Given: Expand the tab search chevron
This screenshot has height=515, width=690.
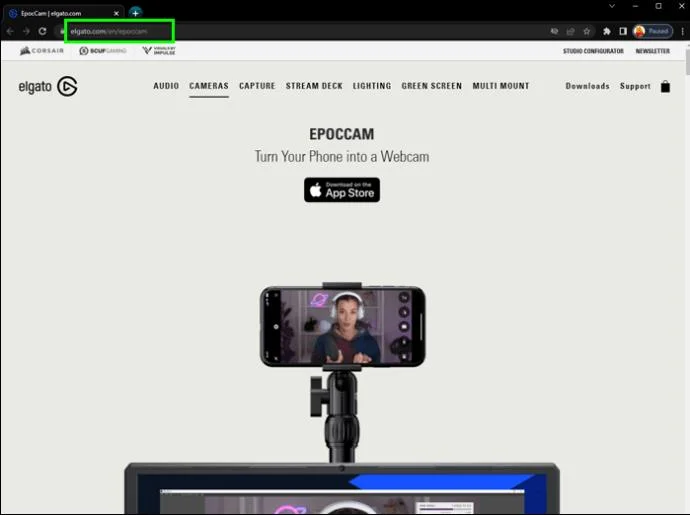Looking at the screenshot, I should click(612, 6).
